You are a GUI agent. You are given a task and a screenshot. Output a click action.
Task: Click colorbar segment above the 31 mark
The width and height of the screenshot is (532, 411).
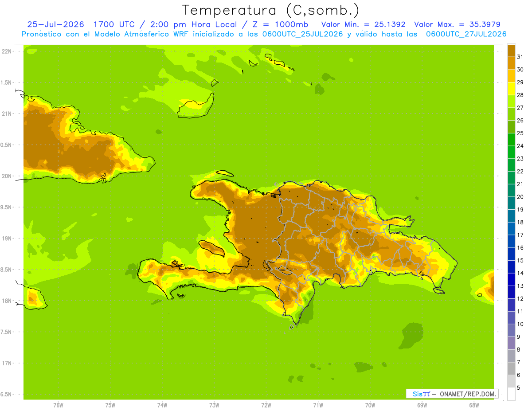511,51
